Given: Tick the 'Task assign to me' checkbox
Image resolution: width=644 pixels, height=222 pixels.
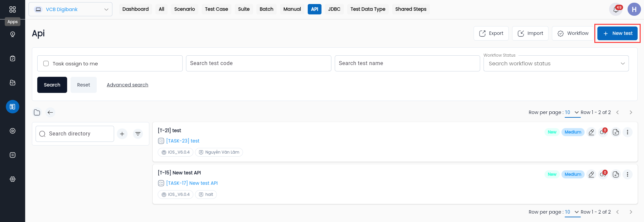Looking at the screenshot, I should (x=46, y=63).
